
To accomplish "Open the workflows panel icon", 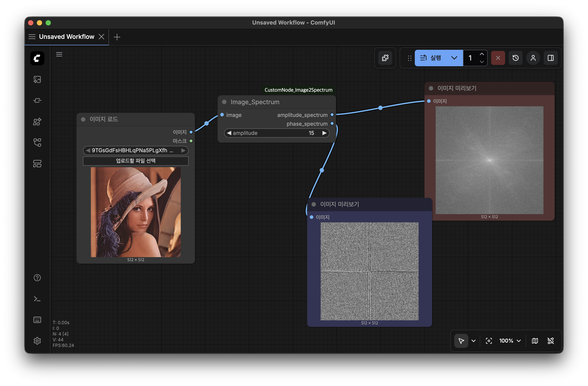I will coord(37,163).
